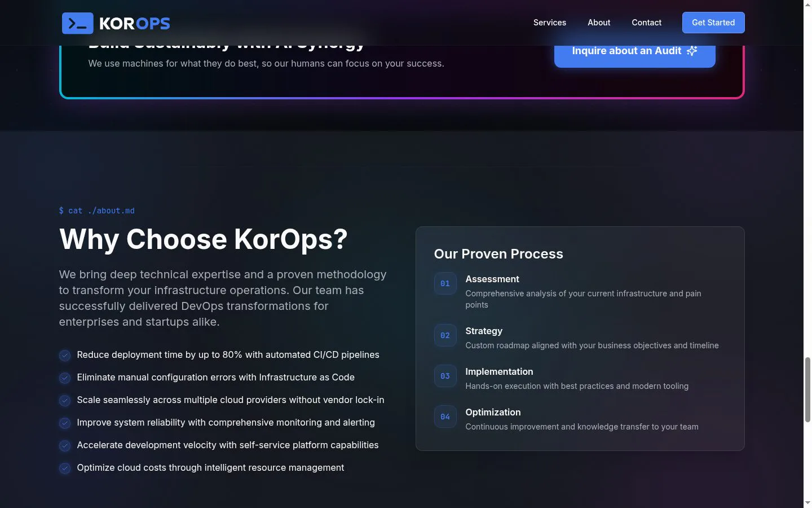
Task: Click the 'We bring deep technical expertise' paragraph
Action: coord(223,298)
